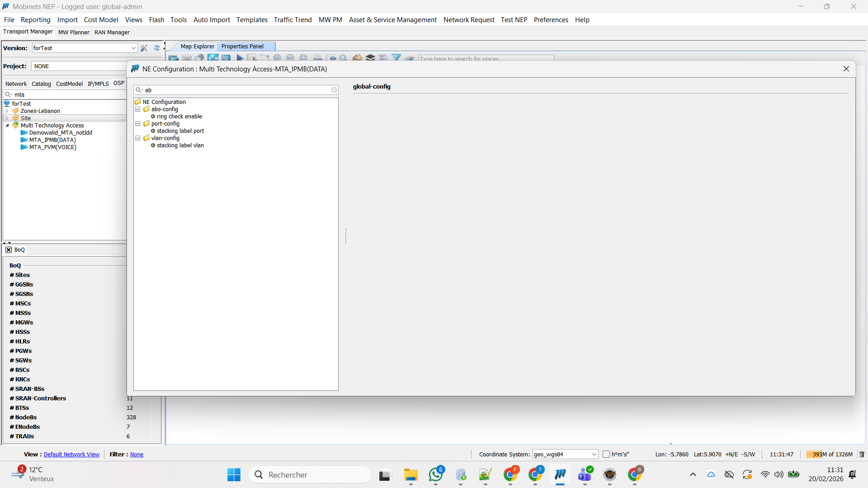
Task: Click the None filter link
Action: [137, 454]
